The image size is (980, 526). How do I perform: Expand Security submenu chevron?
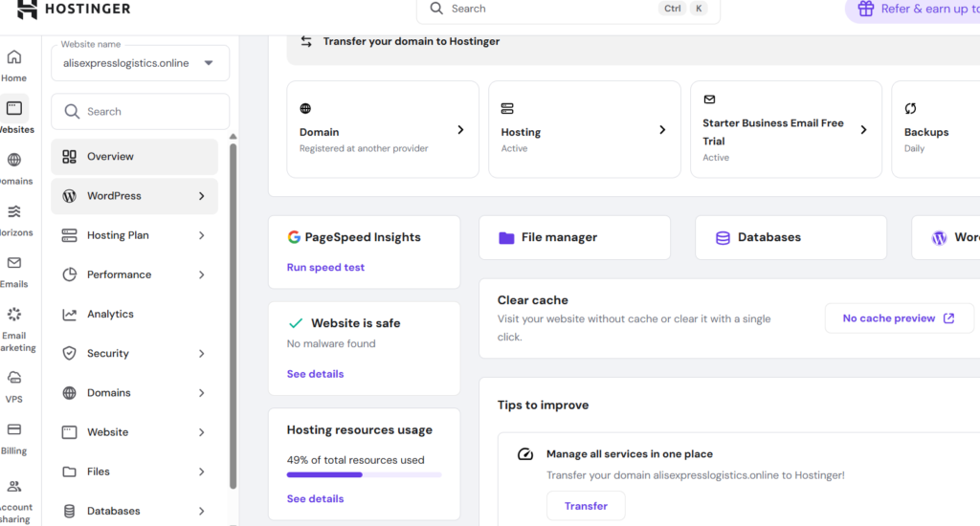coord(201,354)
